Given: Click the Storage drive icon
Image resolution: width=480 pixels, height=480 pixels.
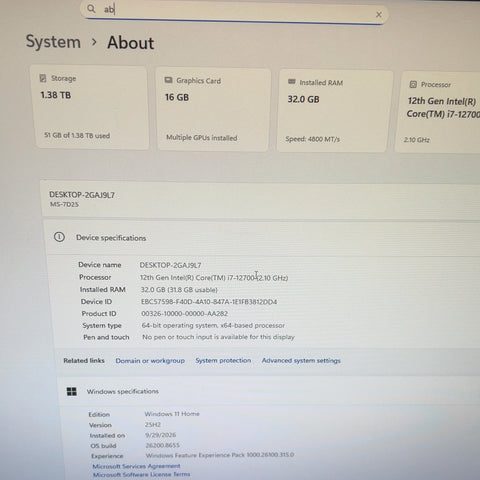Looking at the screenshot, I should [43, 78].
